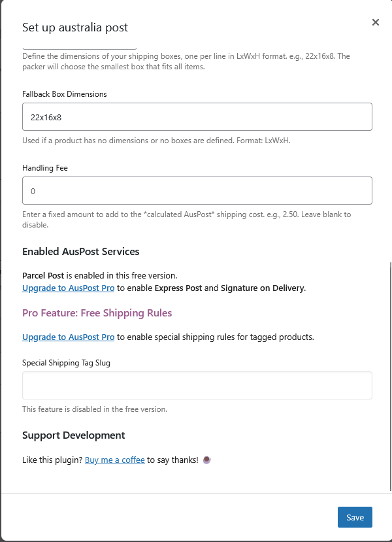392x542 pixels.
Task: Close the Set up australia post dialog
Action: (376, 22)
